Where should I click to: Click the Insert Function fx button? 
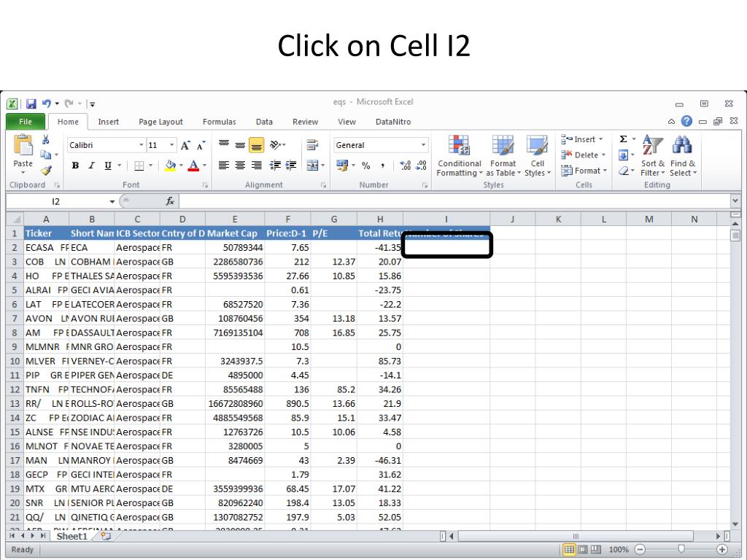pyautogui.click(x=170, y=201)
